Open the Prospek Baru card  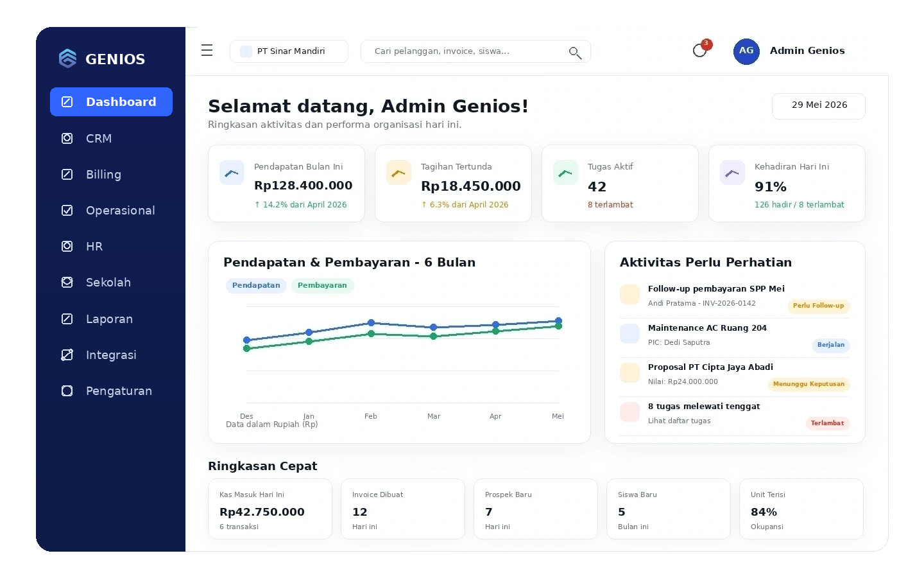[x=536, y=509]
